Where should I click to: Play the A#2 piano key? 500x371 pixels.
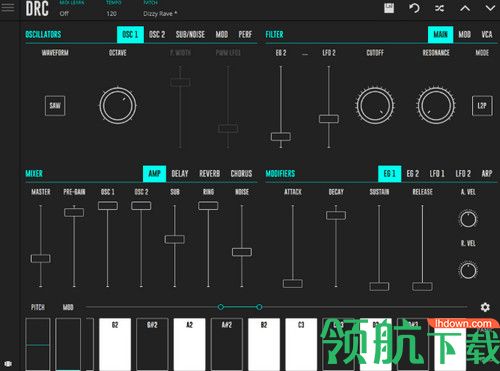(227, 344)
